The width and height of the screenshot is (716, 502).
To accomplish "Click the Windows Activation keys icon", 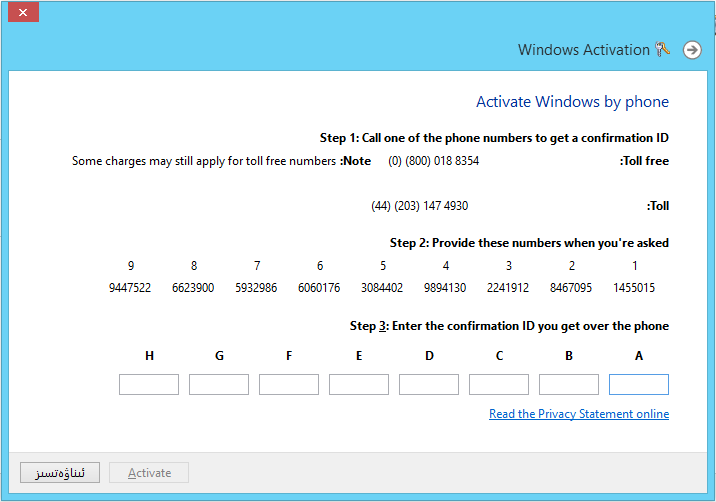I will (x=662, y=49).
